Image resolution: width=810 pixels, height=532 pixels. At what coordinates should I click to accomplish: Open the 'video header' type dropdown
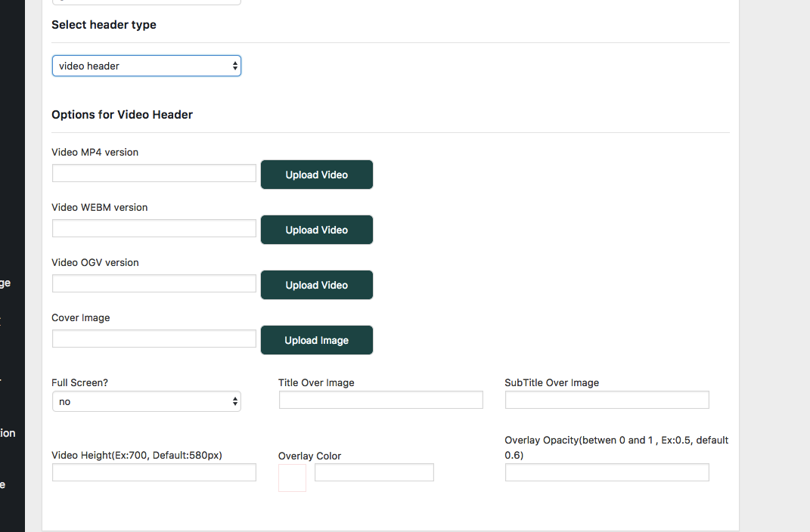click(x=146, y=66)
